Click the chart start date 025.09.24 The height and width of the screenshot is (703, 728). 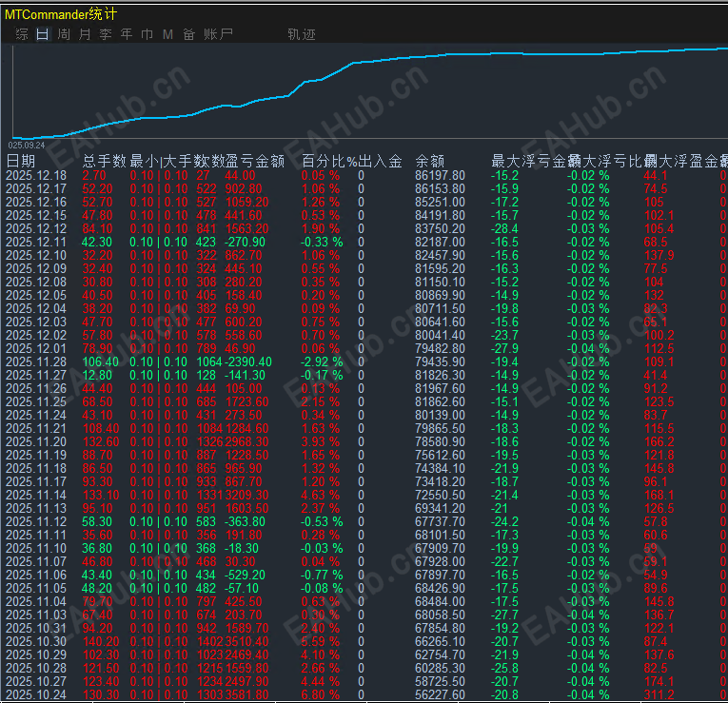click(x=27, y=146)
